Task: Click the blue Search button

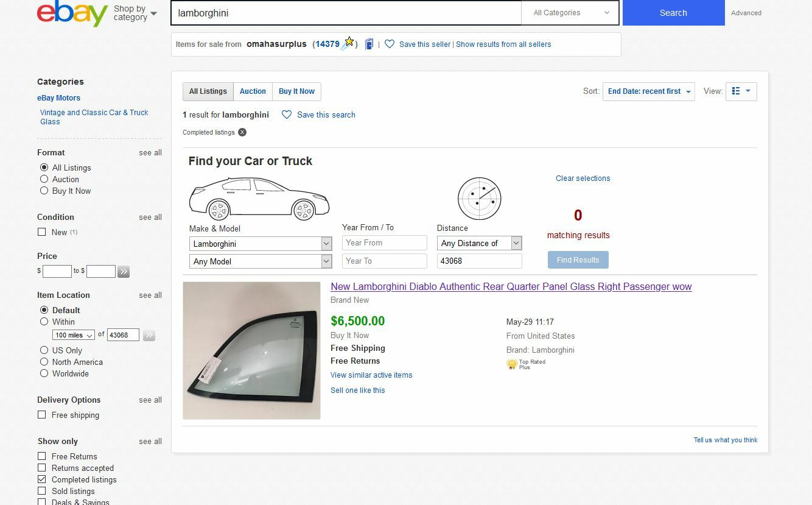Action: pyautogui.click(x=673, y=13)
